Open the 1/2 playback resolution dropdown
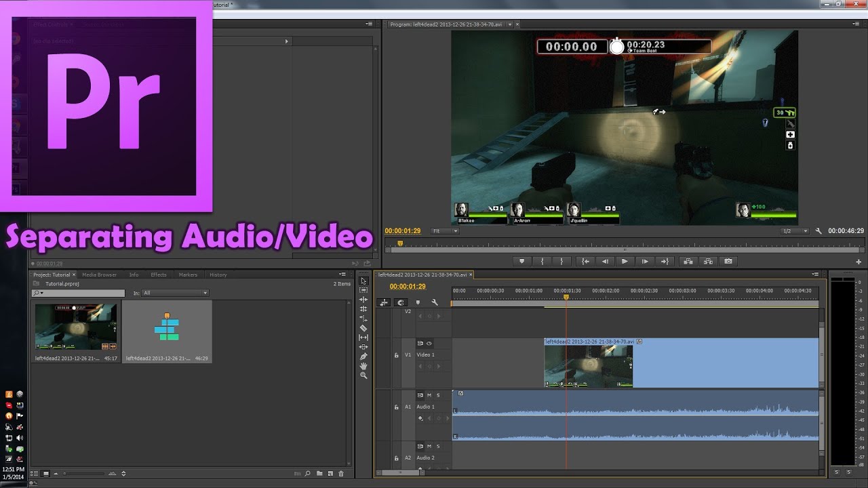Viewport: 868px width, 488px height. 795,231
